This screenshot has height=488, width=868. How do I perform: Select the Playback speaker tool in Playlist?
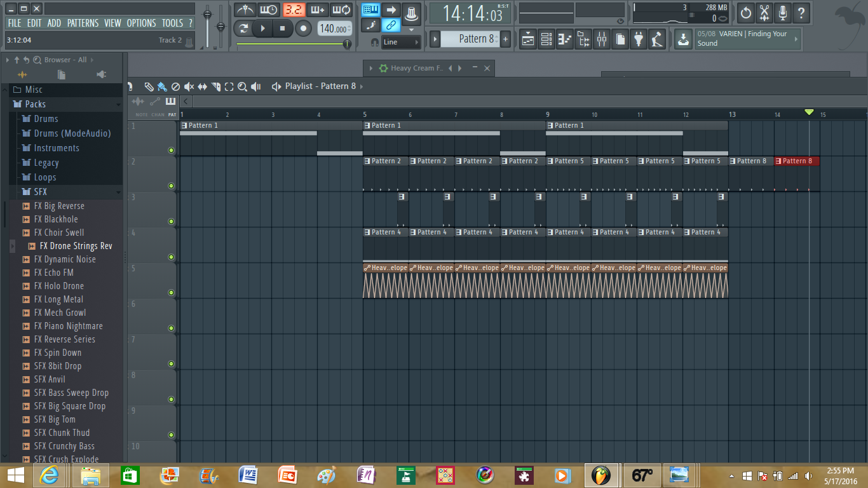(x=255, y=86)
